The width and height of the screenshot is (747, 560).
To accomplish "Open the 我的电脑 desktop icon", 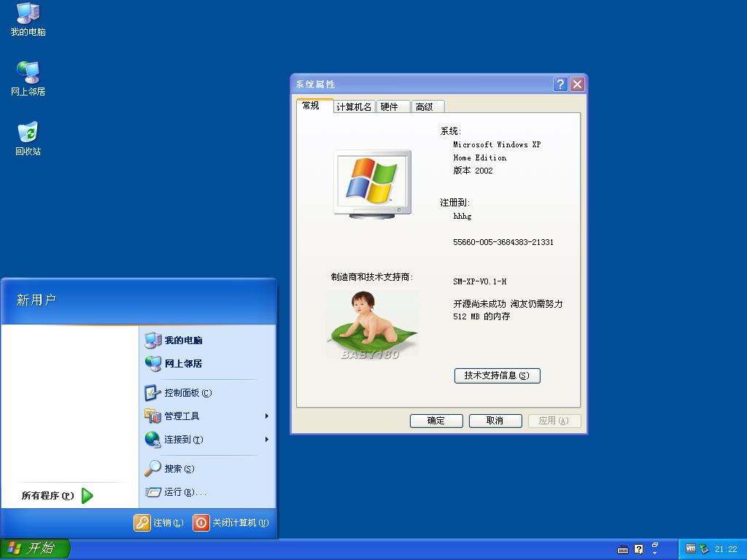I will click(x=28, y=20).
